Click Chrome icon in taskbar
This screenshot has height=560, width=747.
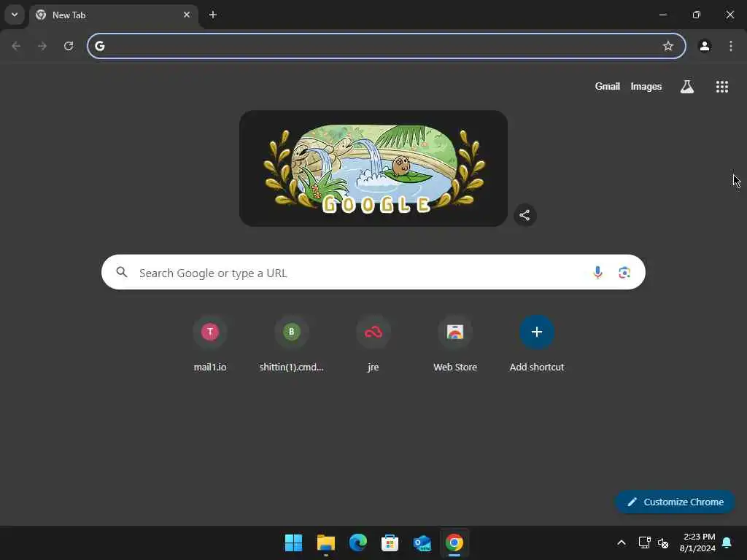click(454, 542)
